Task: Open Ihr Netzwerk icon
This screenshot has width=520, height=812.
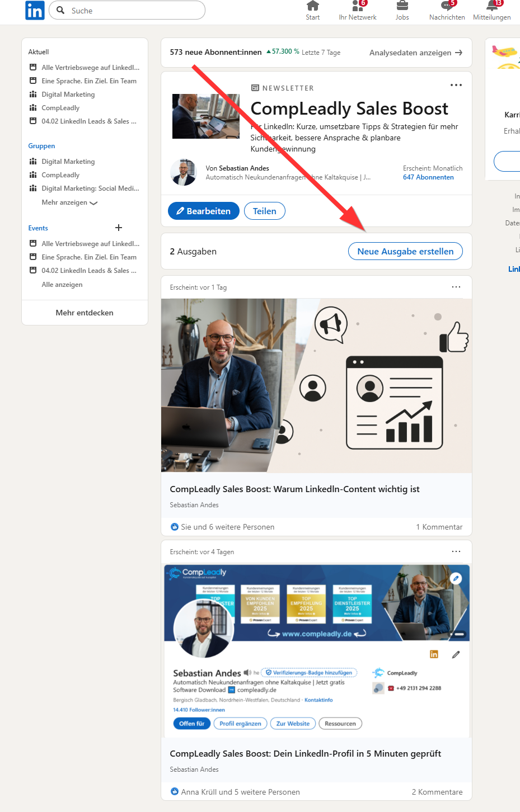Action: pos(357,7)
